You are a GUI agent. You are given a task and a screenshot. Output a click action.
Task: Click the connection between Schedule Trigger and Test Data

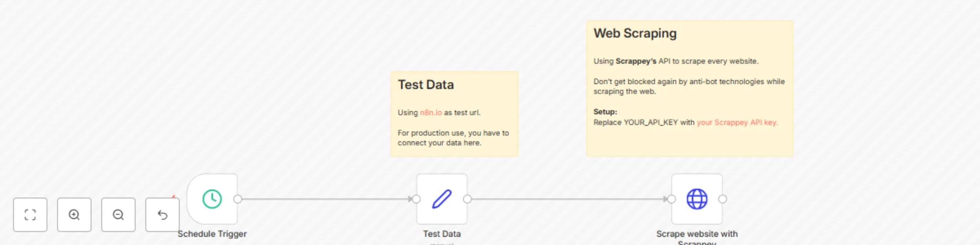point(327,199)
